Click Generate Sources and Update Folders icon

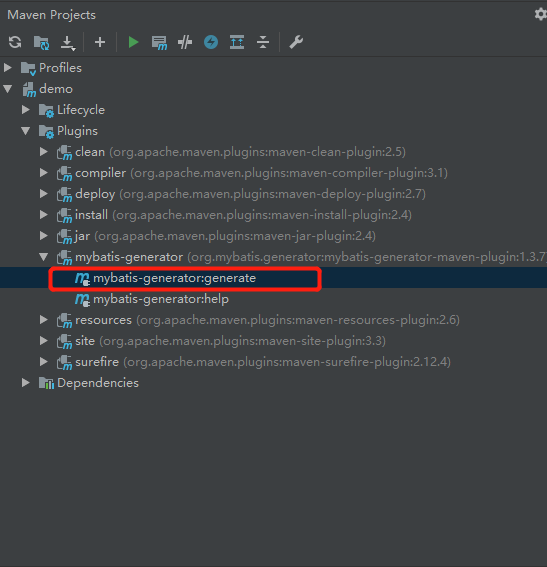(x=42, y=43)
